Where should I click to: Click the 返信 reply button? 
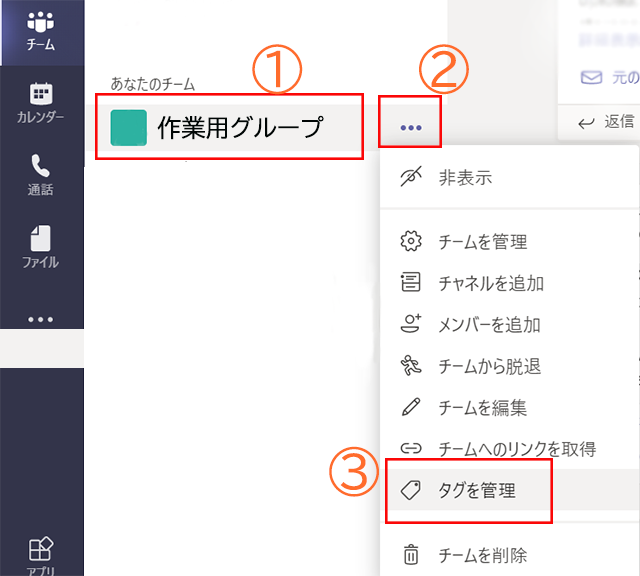tap(605, 122)
